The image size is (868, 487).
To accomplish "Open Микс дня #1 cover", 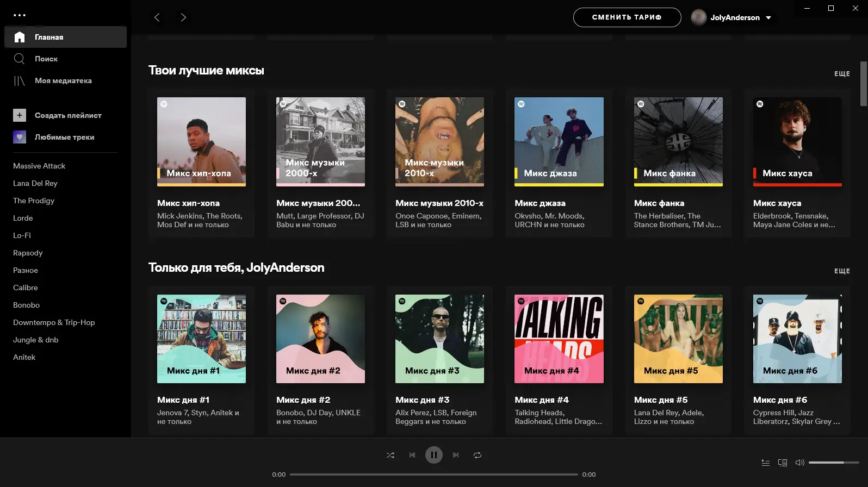I will click(x=201, y=339).
